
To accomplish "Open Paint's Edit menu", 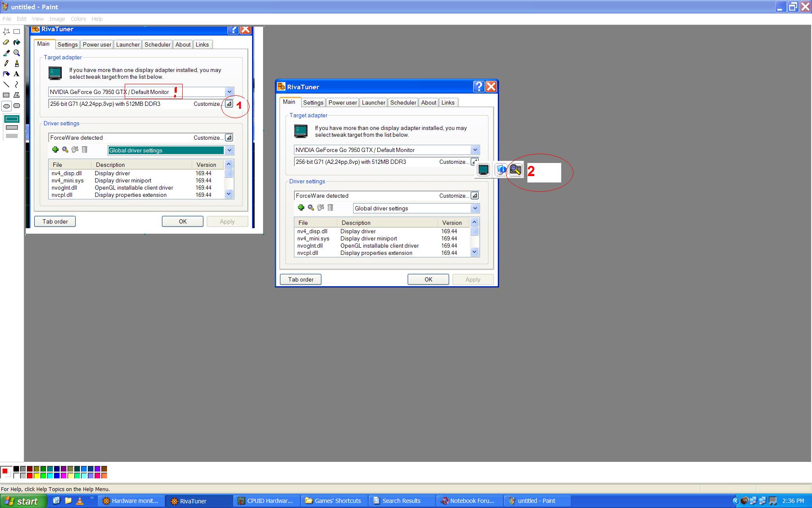I will (x=22, y=19).
